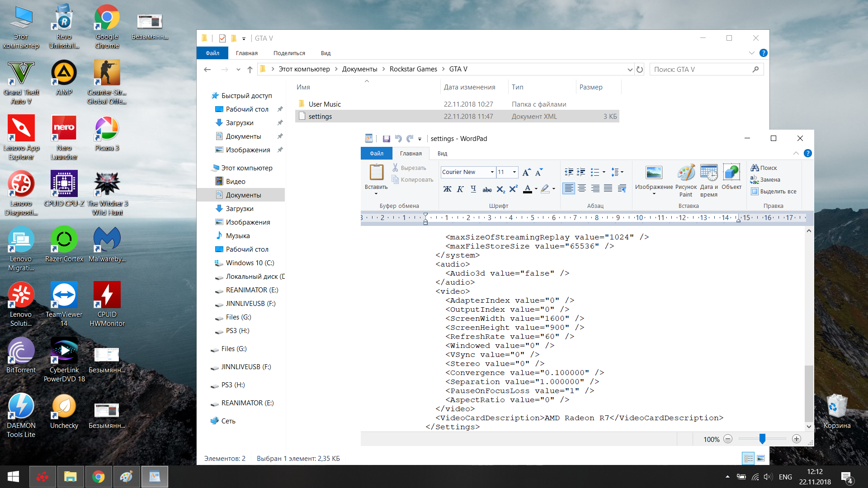This screenshot has height=488, width=868.
Task: Click the bullet list icon
Action: (x=595, y=172)
